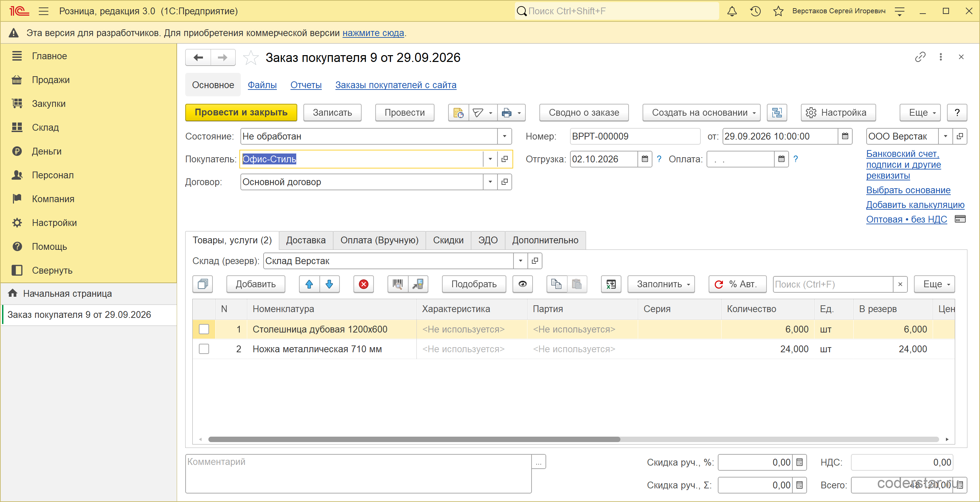
Task: Add order to favorites with star
Action: pos(251,58)
